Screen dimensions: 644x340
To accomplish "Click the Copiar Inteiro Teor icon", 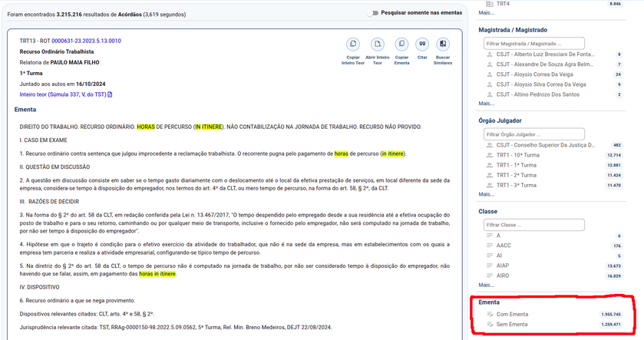I will [353, 45].
